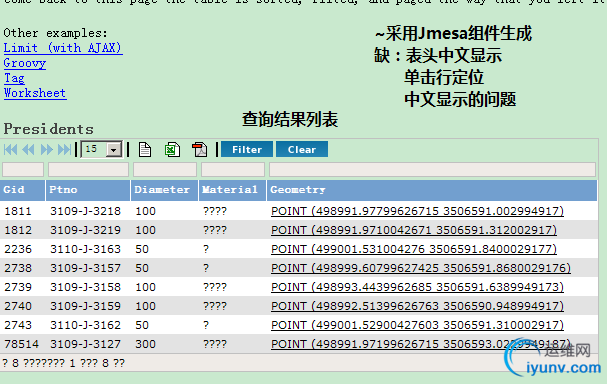Go to the previous page of results
Viewport: 607px width, 384px height.
coord(28,149)
